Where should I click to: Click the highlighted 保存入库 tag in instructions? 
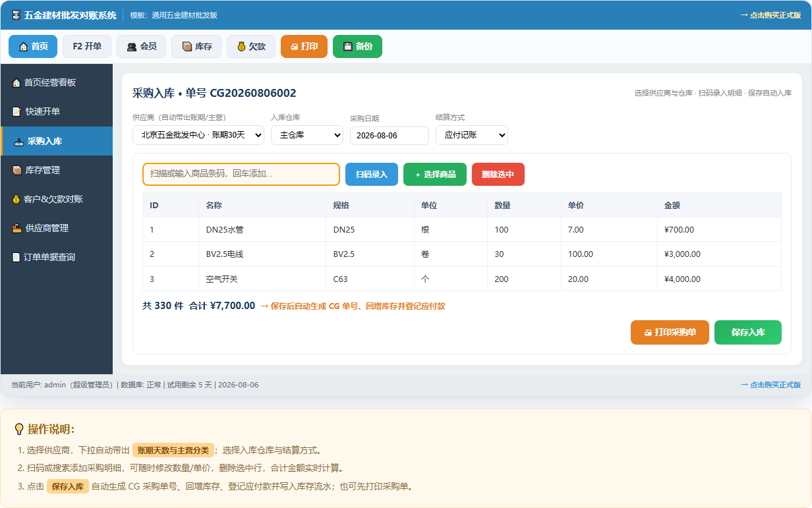68,487
